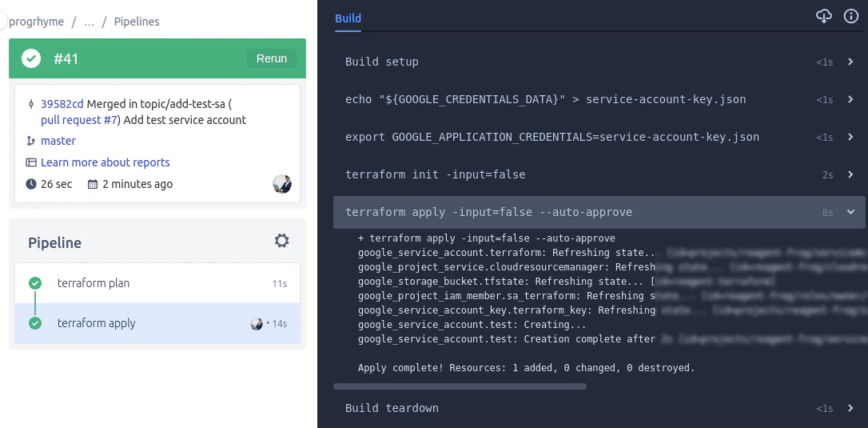Select the terraform apply pipeline step
The image size is (868, 428).
point(157,323)
